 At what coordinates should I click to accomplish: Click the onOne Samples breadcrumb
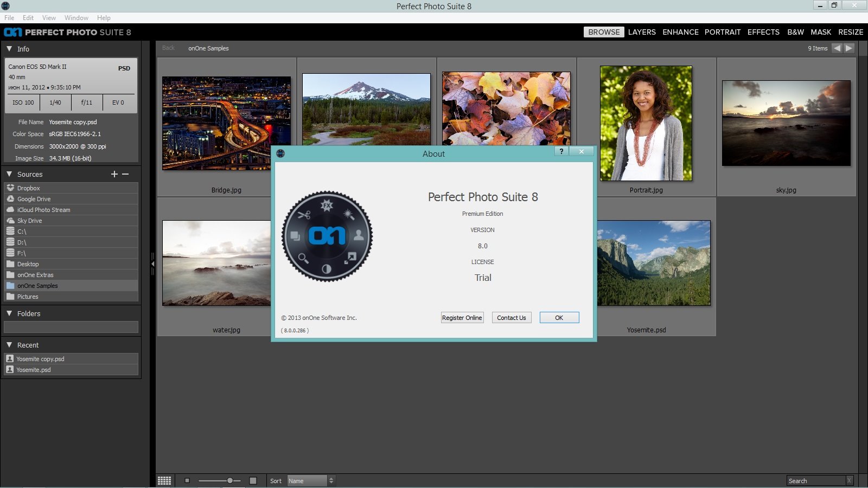click(208, 48)
